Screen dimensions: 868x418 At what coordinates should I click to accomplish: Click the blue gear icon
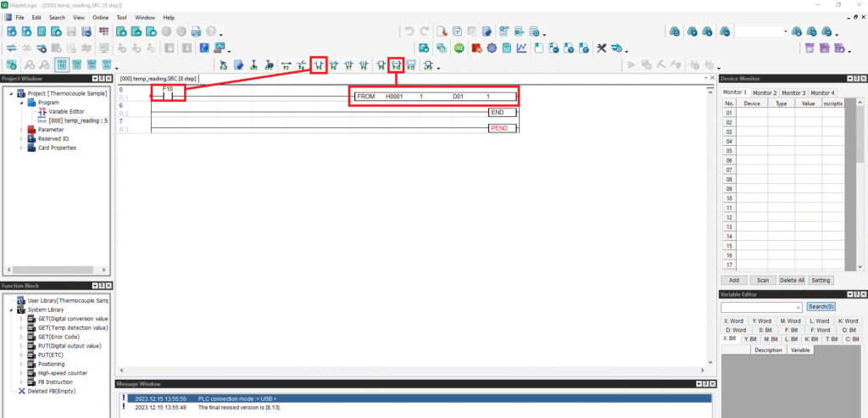[491, 48]
